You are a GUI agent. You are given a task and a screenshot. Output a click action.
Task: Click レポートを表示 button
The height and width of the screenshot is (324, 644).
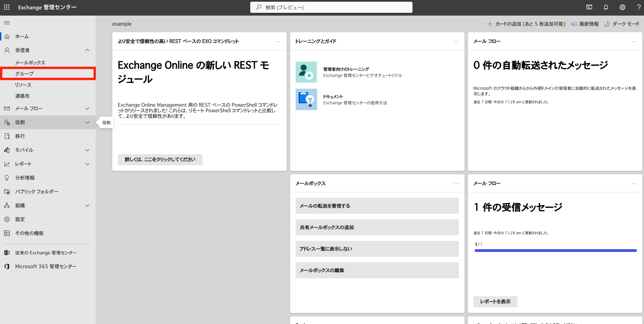(x=495, y=302)
